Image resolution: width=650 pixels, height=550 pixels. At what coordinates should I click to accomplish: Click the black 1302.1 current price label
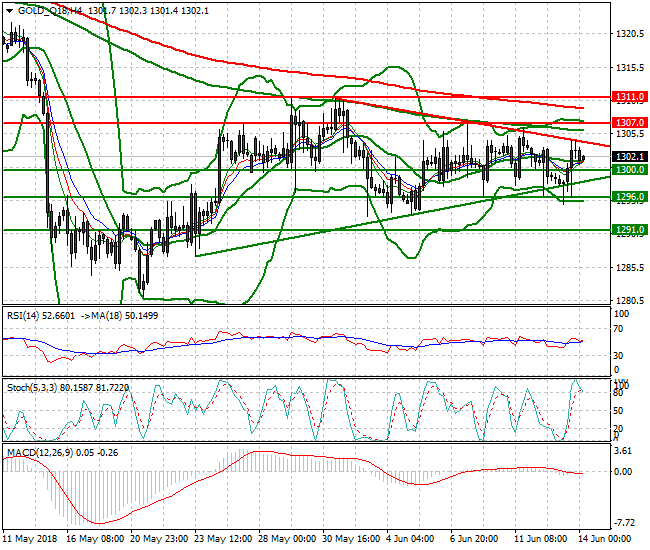pyautogui.click(x=630, y=157)
